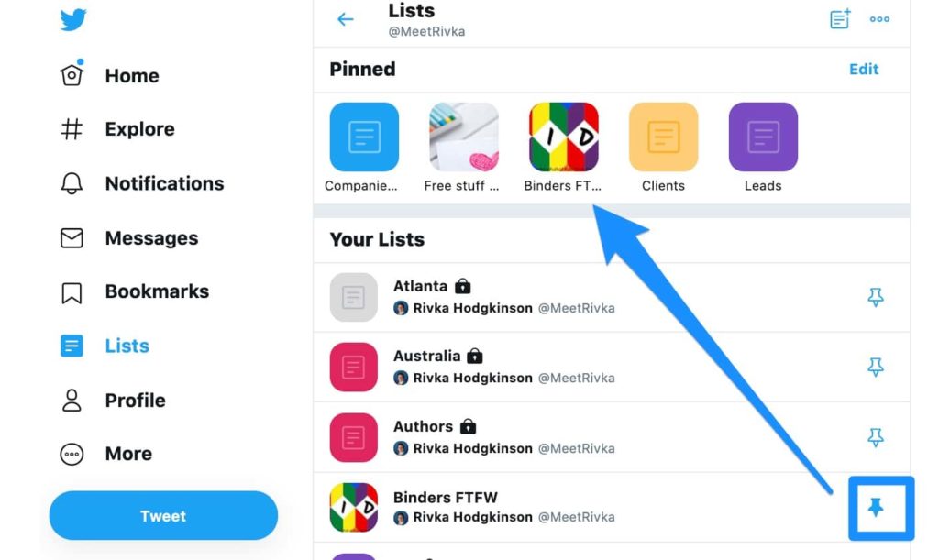
Task: Toggle pin for the Authors list
Action: point(876,437)
